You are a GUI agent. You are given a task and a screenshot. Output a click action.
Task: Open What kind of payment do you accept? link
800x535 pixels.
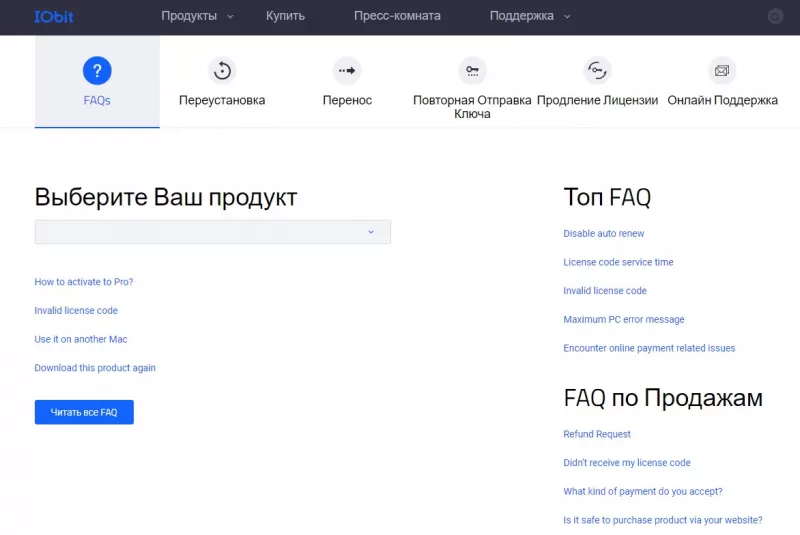click(x=643, y=491)
